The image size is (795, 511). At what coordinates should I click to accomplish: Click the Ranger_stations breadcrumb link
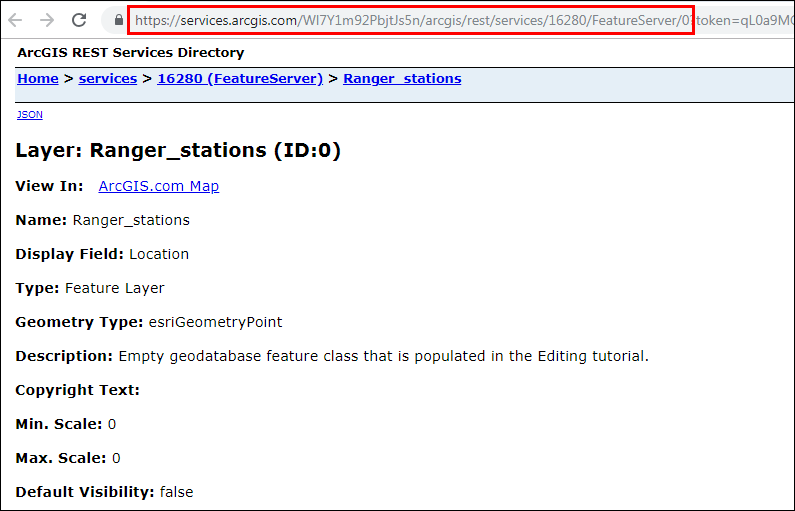coord(402,79)
